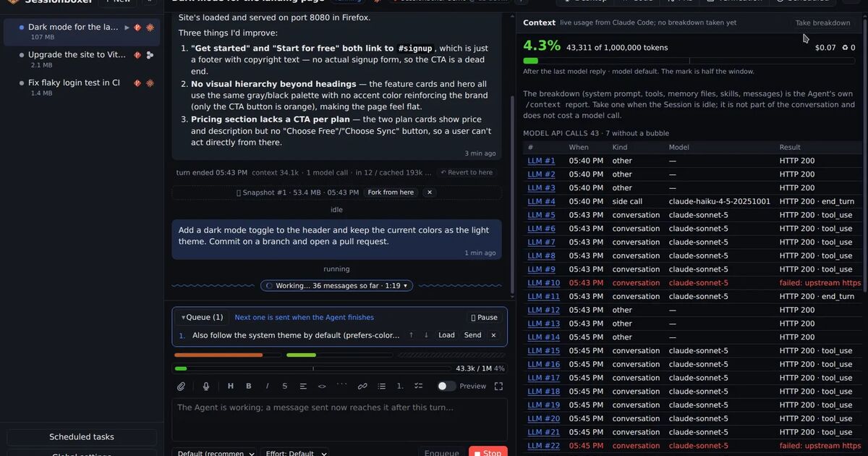
Task: Open Scheduled tasks
Action: pyautogui.click(x=82, y=437)
